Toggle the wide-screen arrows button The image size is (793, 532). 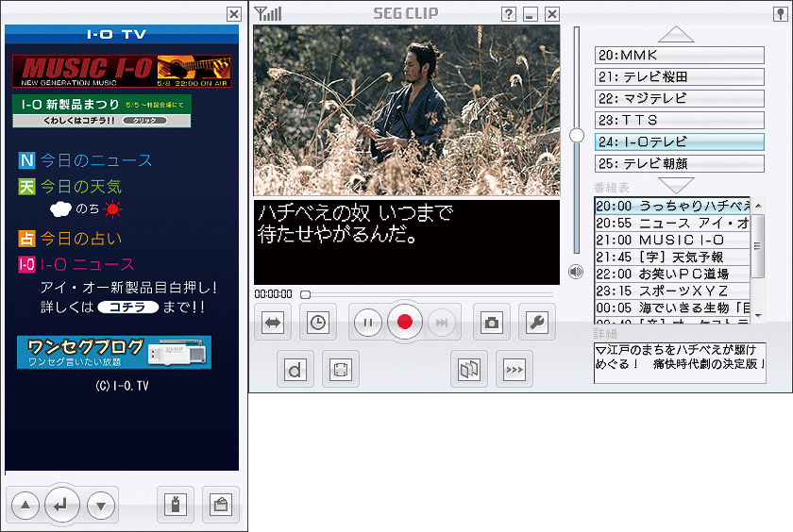pos(273,323)
